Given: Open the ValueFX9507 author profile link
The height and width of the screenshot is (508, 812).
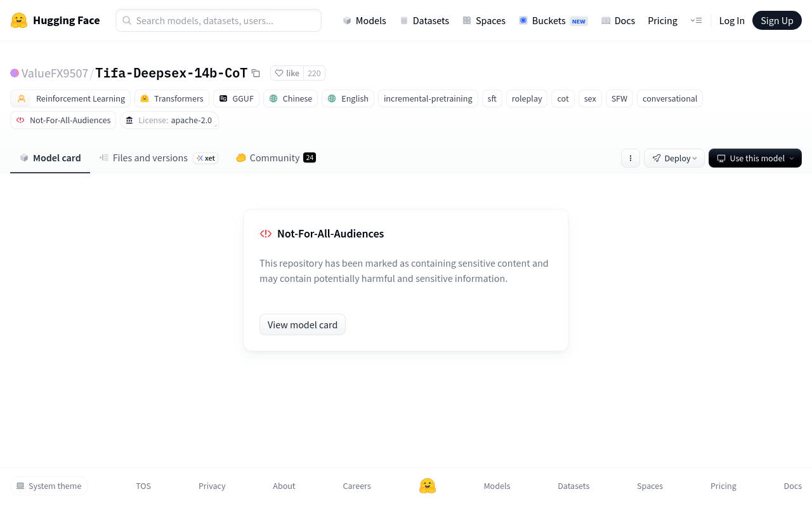Looking at the screenshot, I should pyautogui.click(x=55, y=73).
